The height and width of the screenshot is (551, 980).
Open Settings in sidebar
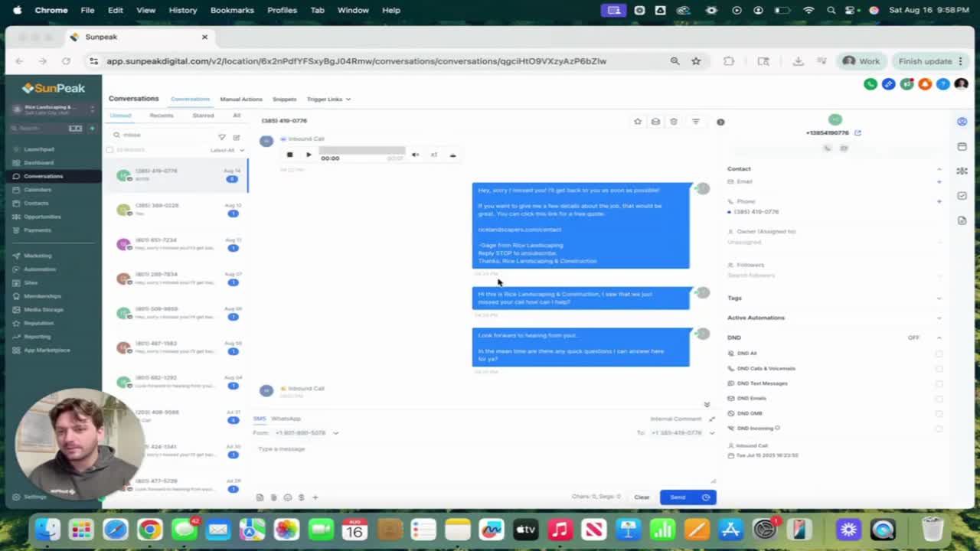tap(35, 497)
